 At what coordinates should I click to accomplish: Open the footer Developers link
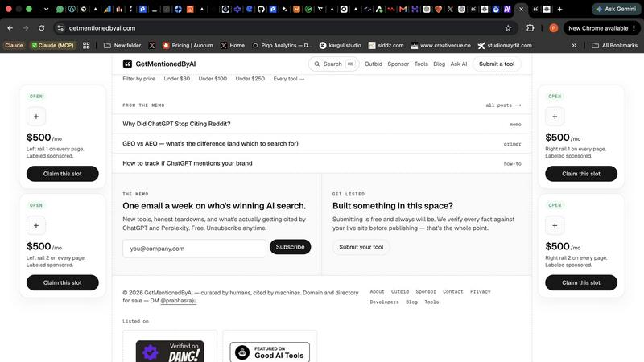coord(384,302)
